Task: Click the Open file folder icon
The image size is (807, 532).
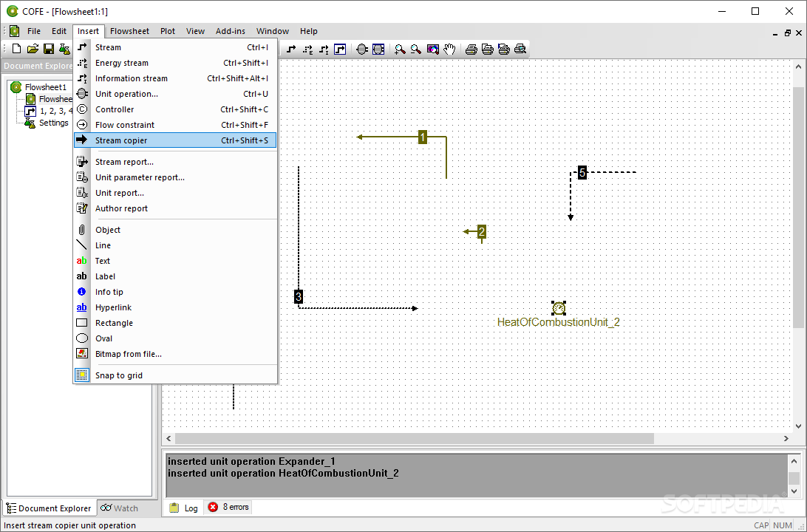Action: (33, 49)
